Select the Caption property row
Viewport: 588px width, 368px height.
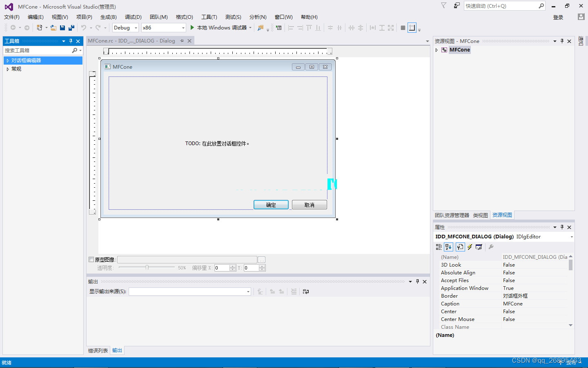click(x=504, y=304)
